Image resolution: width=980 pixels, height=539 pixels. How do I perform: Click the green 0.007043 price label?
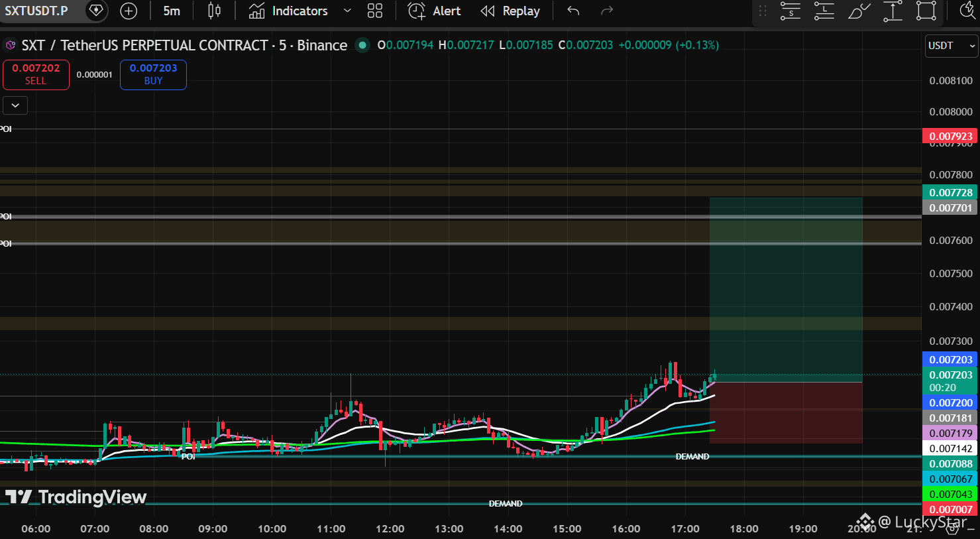(951, 494)
